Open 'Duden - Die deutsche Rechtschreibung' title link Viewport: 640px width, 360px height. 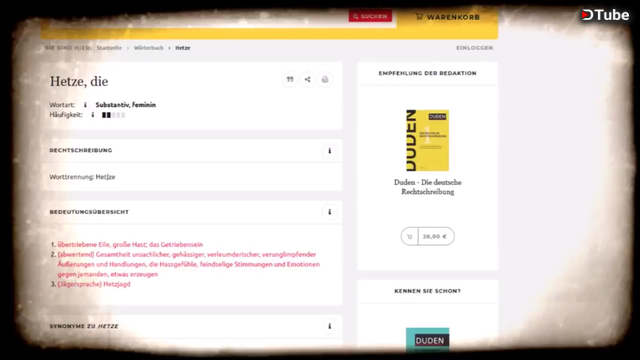pyautogui.click(x=427, y=187)
